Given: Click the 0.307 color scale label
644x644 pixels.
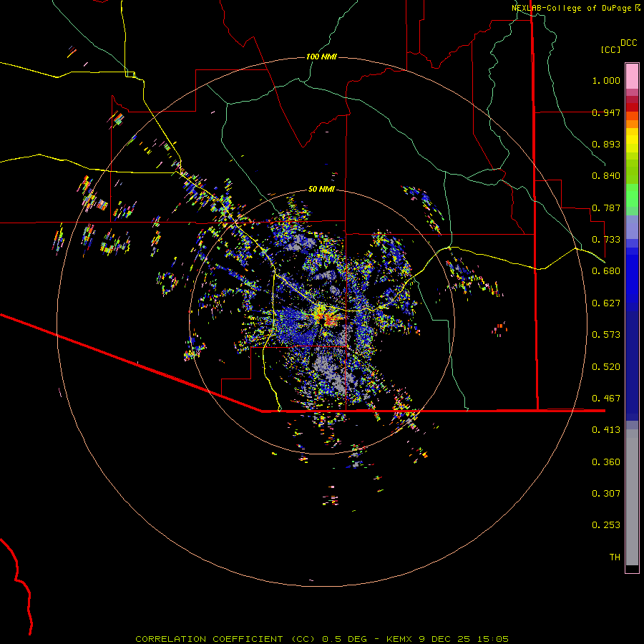Looking at the screenshot, I should click(x=606, y=494).
